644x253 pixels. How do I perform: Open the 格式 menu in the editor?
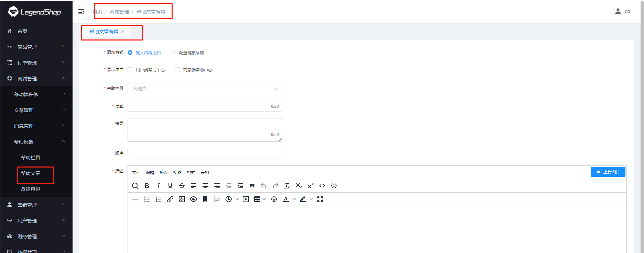coord(191,173)
